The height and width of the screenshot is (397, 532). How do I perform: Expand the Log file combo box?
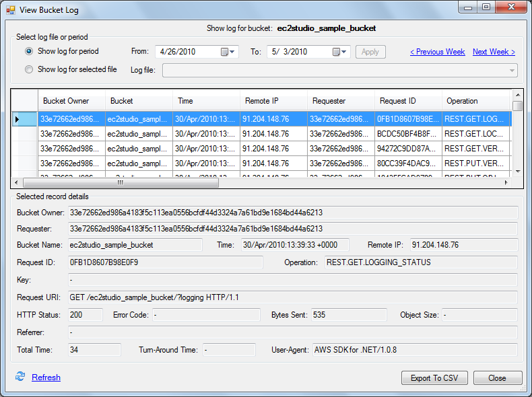[512, 71]
